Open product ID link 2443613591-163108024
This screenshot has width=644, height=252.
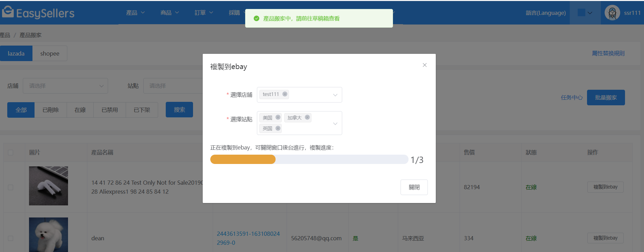click(x=248, y=238)
